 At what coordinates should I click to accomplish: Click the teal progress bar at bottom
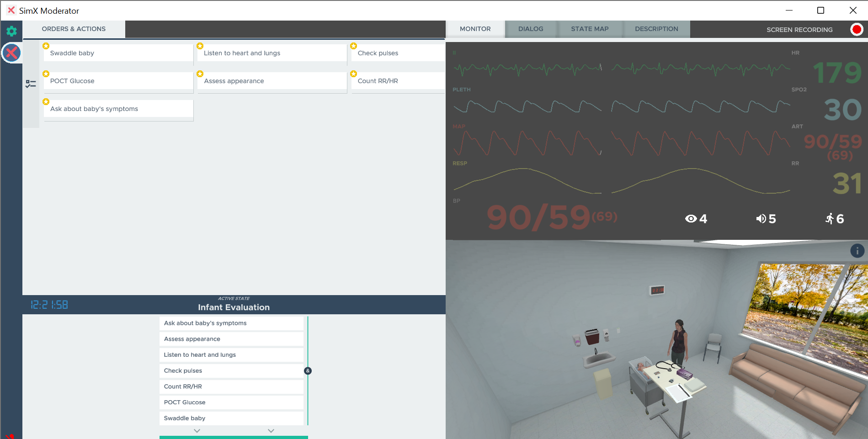point(234,437)
